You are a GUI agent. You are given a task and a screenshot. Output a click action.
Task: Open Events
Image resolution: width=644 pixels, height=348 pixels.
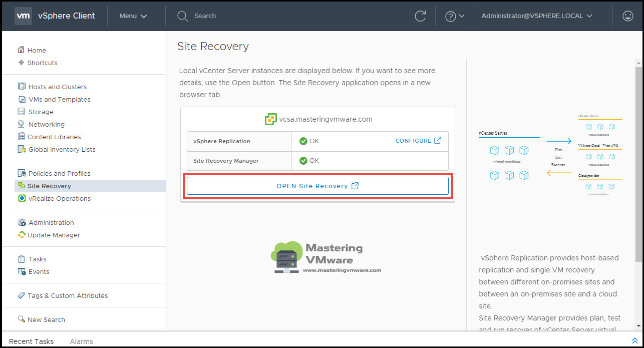pos(39,271)
